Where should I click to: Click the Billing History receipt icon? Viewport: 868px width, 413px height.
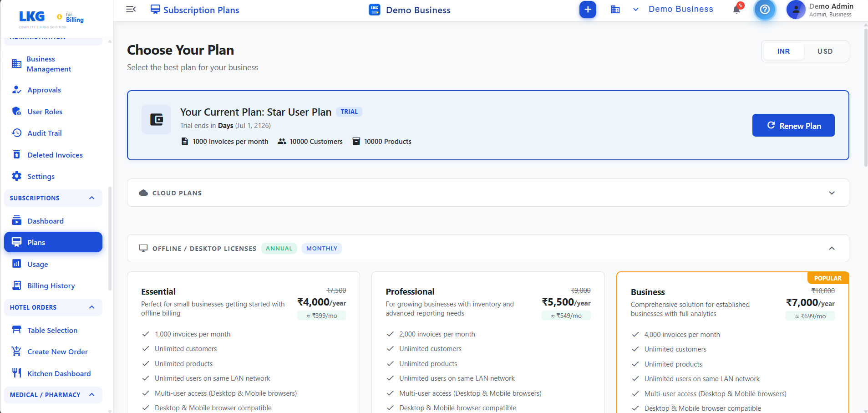17,286
